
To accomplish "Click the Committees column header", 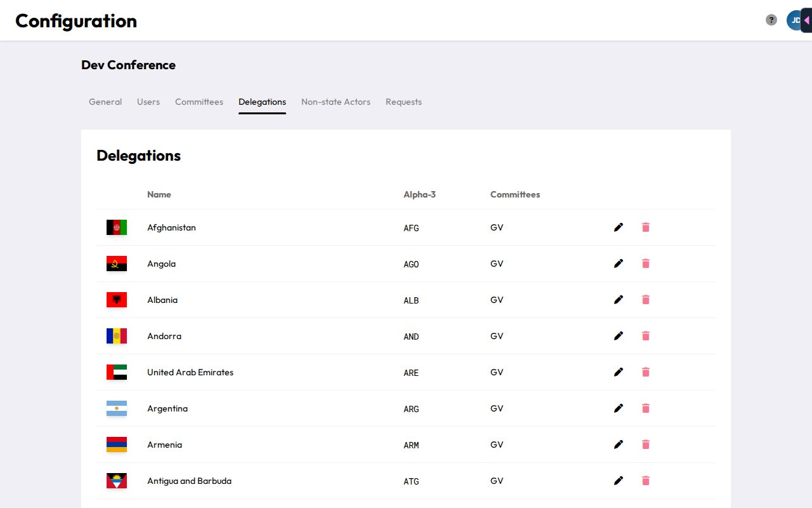I will click(x=515, y=194).
